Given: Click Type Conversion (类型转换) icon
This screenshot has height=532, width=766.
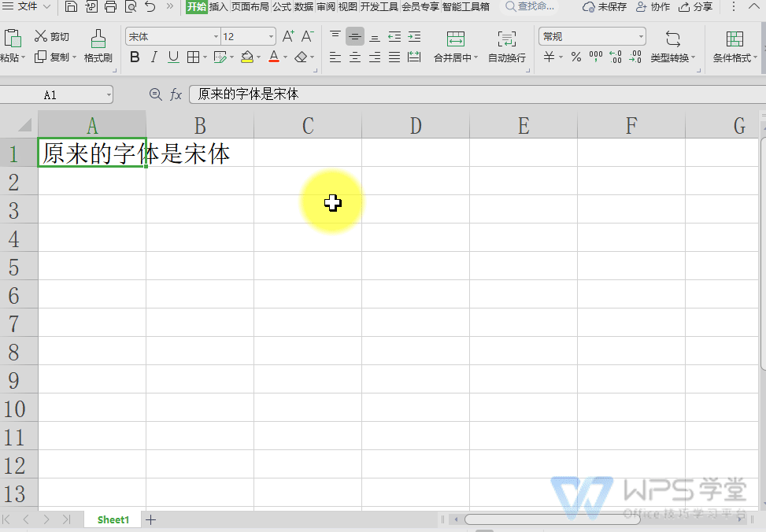Looking at the screenshot, I should [673, 39].
